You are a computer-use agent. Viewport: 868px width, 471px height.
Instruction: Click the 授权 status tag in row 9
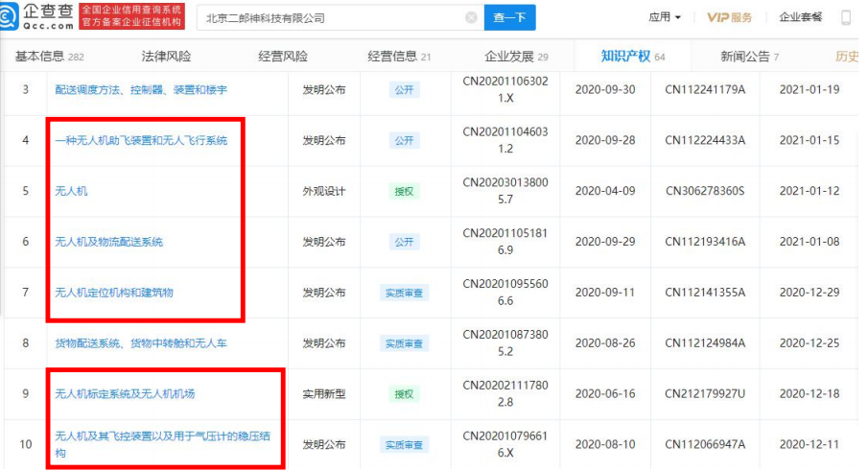pos(404,394)
